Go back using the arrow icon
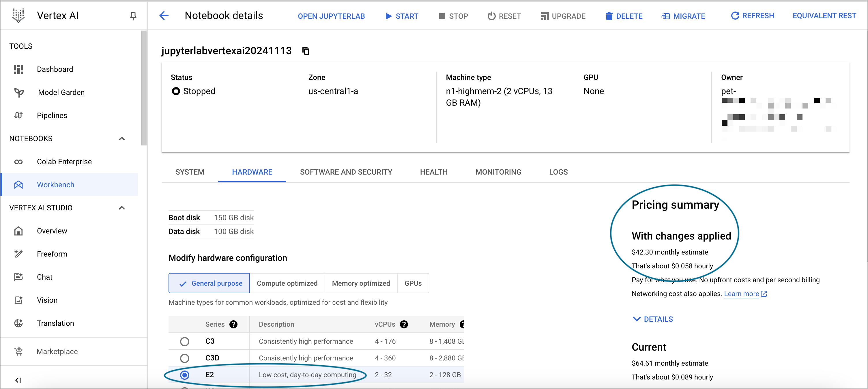 click(x=164, y=16)
